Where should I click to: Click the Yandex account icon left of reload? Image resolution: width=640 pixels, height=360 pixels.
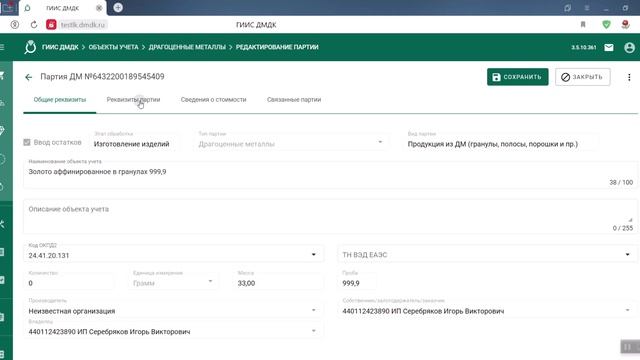click(x=15, y=25)
